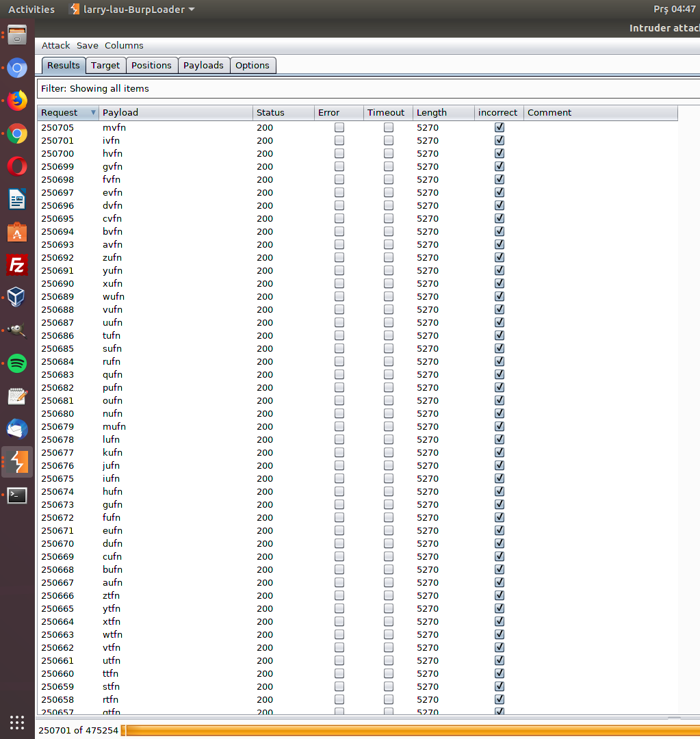
Task: Sort by the Status column header
Action: (x=284, y=113)
